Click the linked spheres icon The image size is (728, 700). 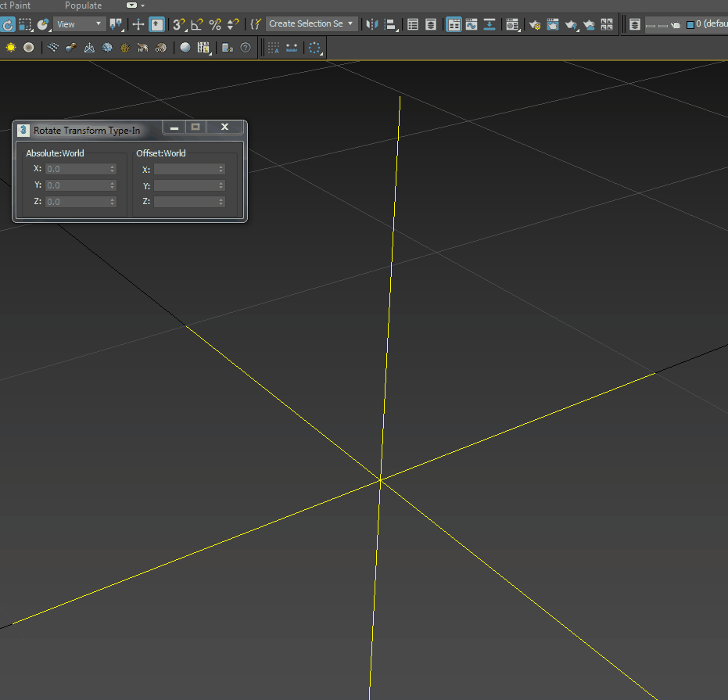[71, 48]
